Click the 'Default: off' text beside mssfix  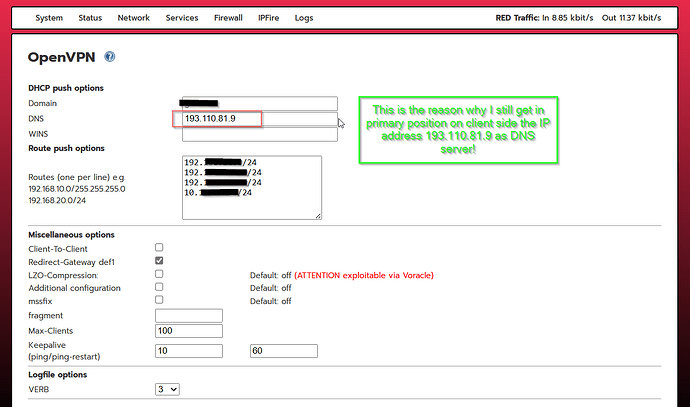(271, 301)
